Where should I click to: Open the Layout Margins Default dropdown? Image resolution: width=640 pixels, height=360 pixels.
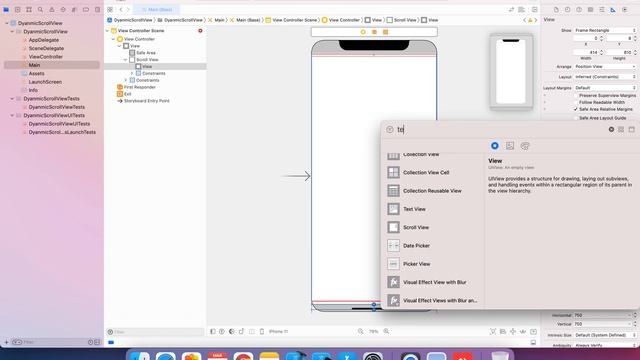tap(605, 88)
